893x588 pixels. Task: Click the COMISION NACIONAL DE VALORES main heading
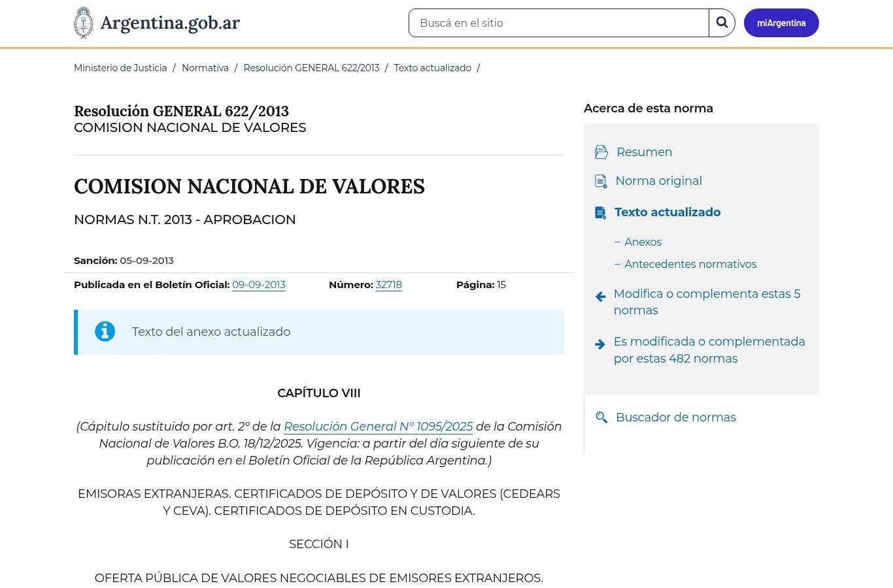click(249, 187)
